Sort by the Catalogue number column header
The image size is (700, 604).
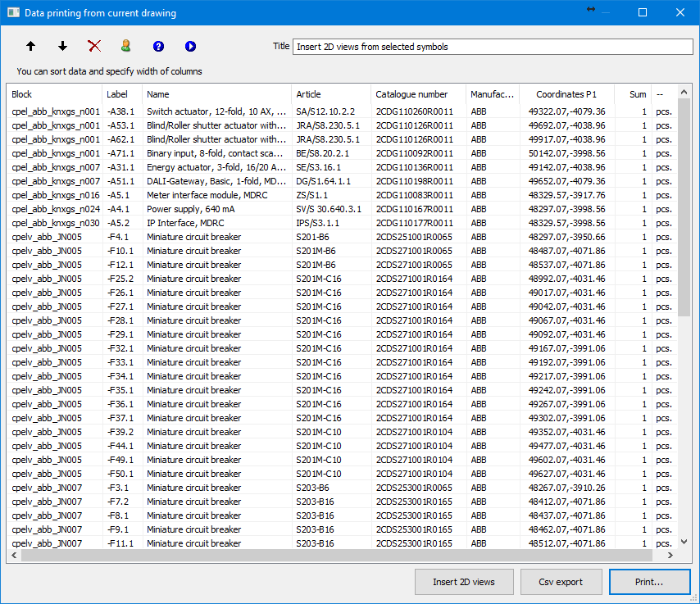point(418,94)
